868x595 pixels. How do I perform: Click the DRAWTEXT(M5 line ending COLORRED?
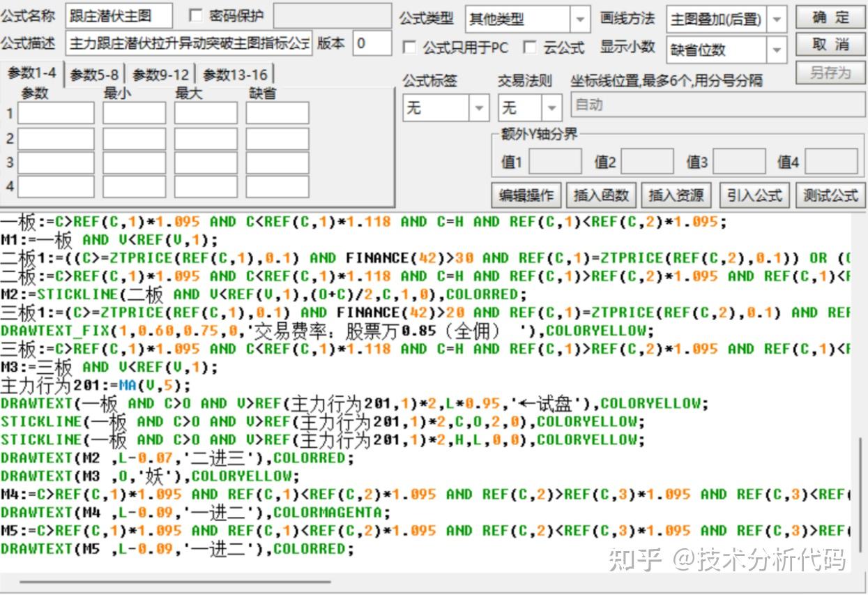[177, 548]
